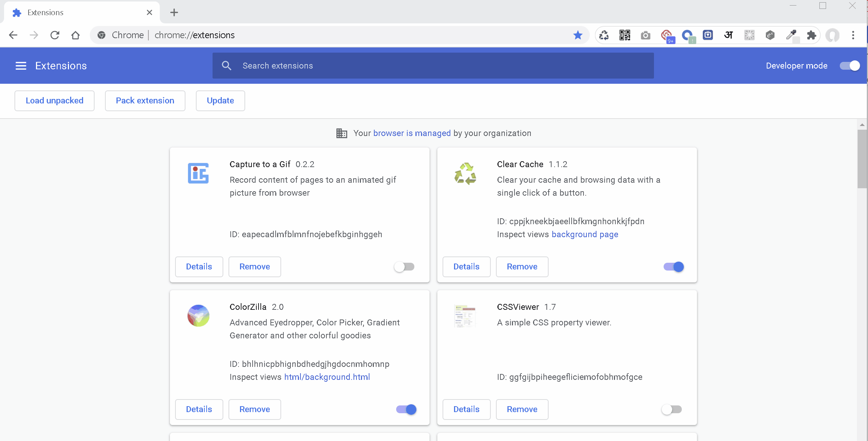Open the profile avatar menu

[x=833, y=35]
